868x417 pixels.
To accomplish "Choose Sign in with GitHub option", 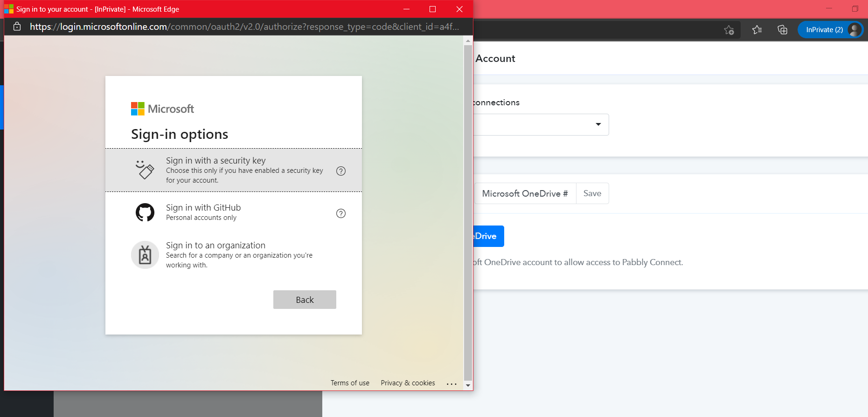I will (x=233, y=212).
